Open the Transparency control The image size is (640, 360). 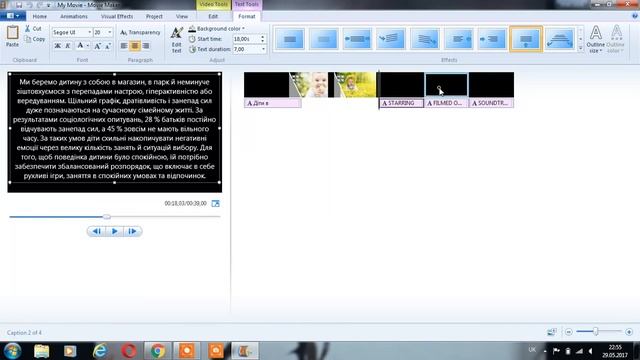point(140,32)
